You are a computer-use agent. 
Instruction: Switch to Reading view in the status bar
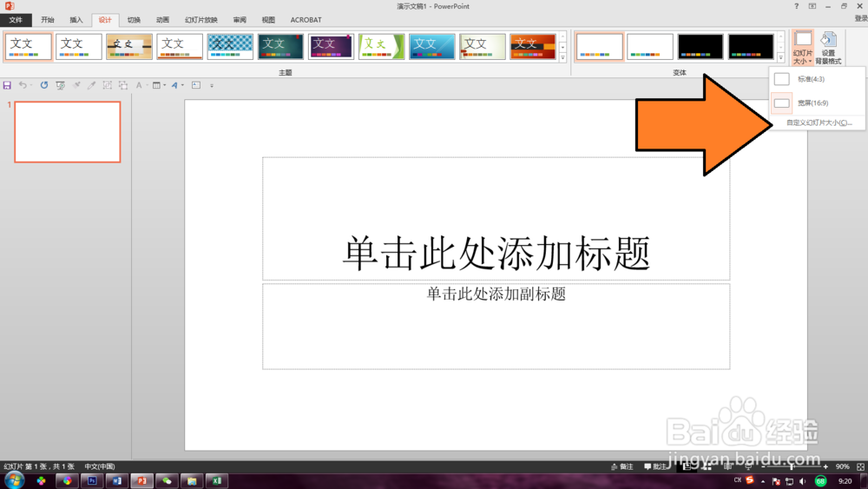[728, 466]
